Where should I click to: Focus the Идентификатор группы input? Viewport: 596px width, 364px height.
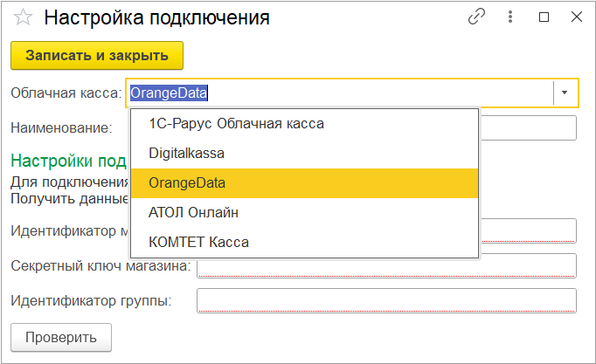[386, 300]
